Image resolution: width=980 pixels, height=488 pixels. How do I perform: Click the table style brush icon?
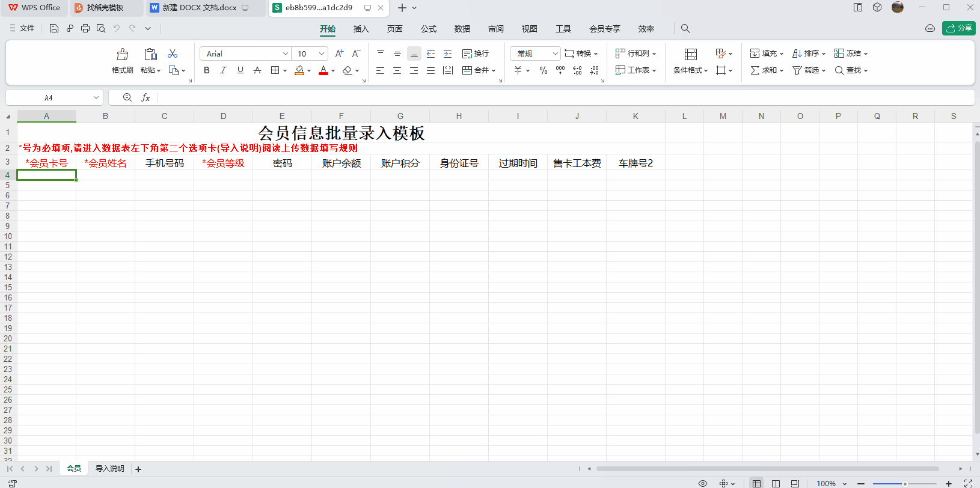pos(721,53)
